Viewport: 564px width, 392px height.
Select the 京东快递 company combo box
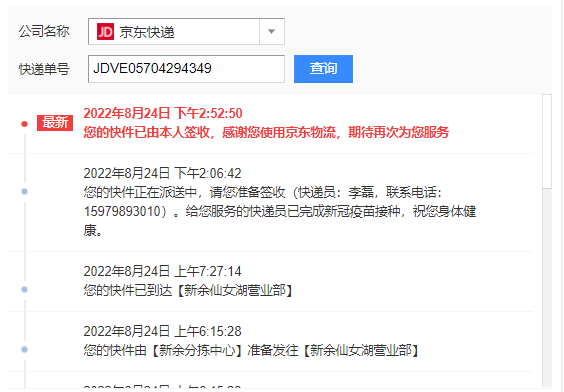click(x=186, y=32)
